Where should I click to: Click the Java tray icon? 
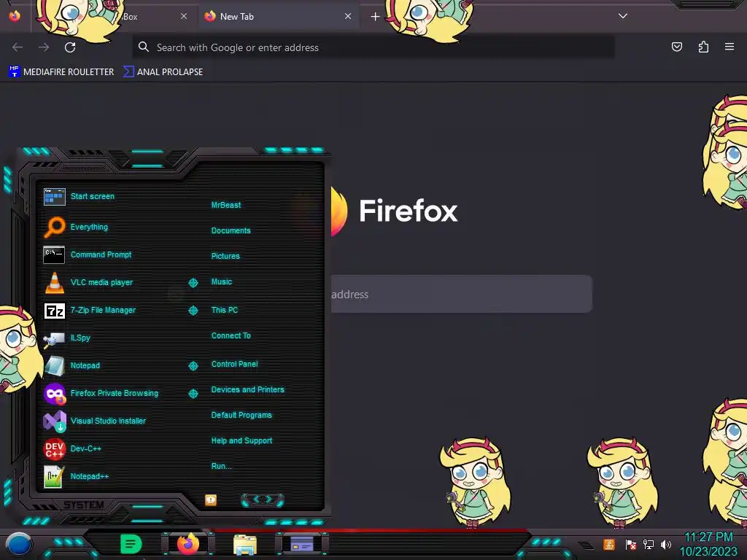click(x=609, y=544)
